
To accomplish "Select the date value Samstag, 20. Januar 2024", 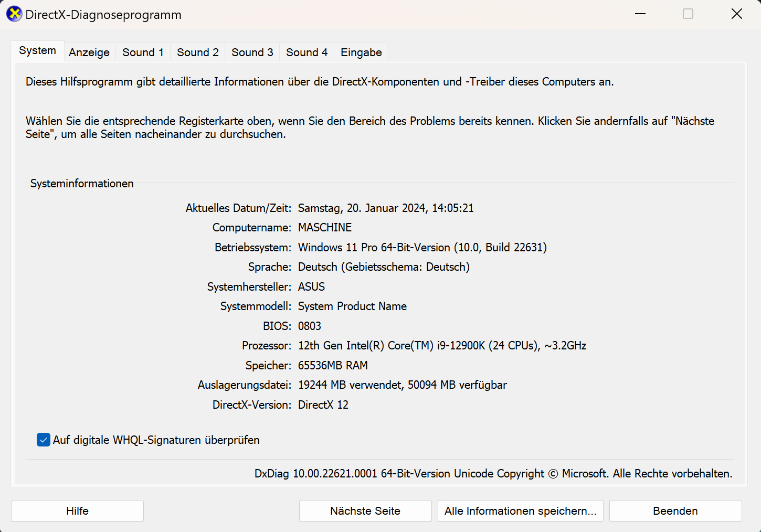I will [x=386, y=208].
